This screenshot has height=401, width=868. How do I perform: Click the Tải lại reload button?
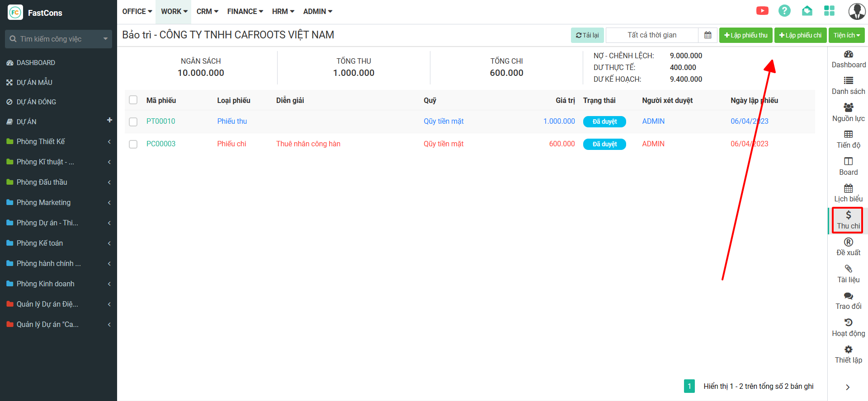coord(587,35)
